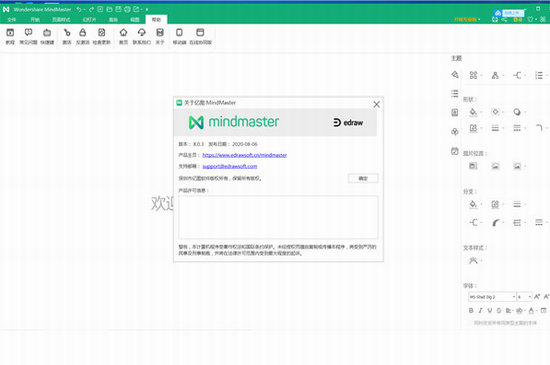This screenshot has width=550, height=365.
Task: Click the Print quick-access icon
Action: tap(127, 9)
